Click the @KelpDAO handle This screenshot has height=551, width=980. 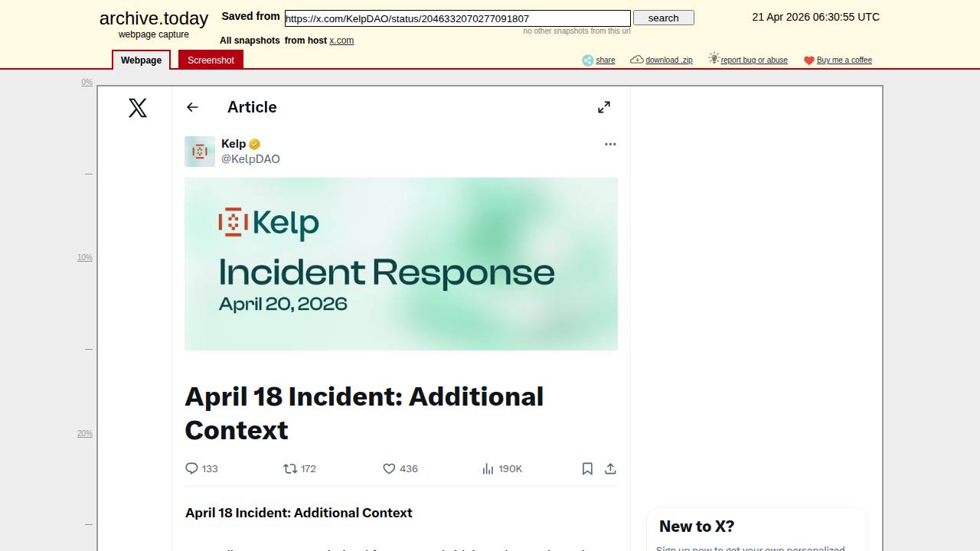250,159
